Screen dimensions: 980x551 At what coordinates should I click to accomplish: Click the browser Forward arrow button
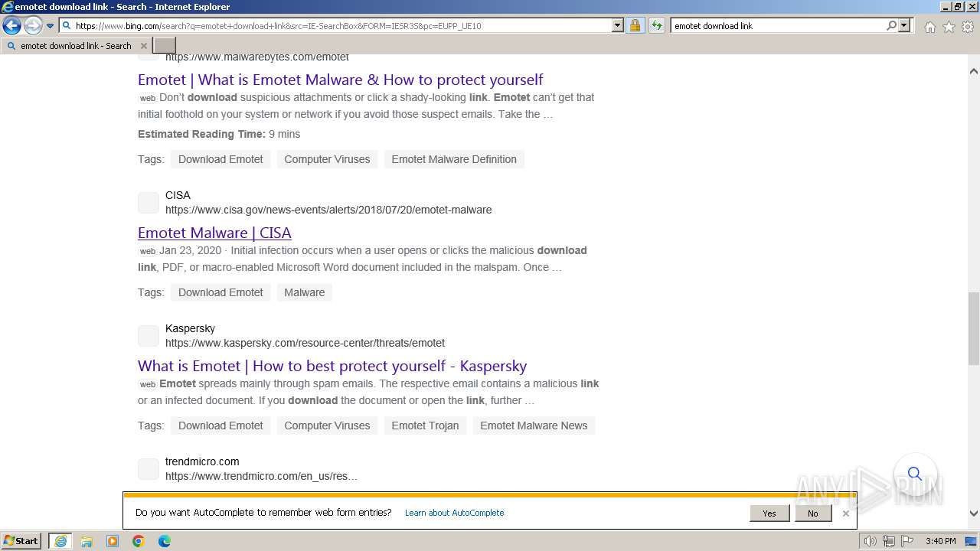click(x=33, y=26)
